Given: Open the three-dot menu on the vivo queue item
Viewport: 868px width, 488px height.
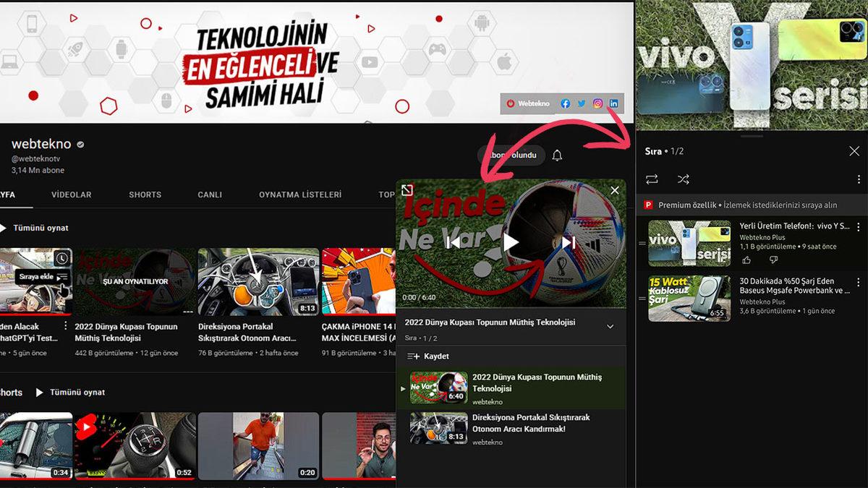Looking at the screenshot, I should coord(858,228).
